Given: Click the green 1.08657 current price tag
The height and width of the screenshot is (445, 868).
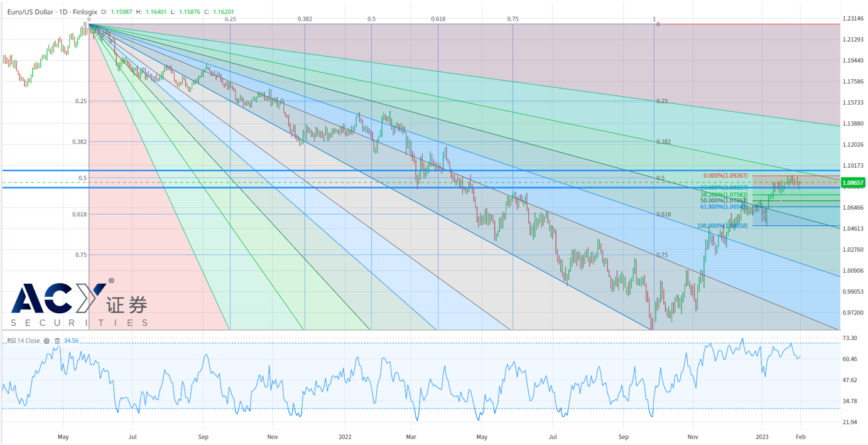Looking at the screenshot, I should (x=853, y=182).
